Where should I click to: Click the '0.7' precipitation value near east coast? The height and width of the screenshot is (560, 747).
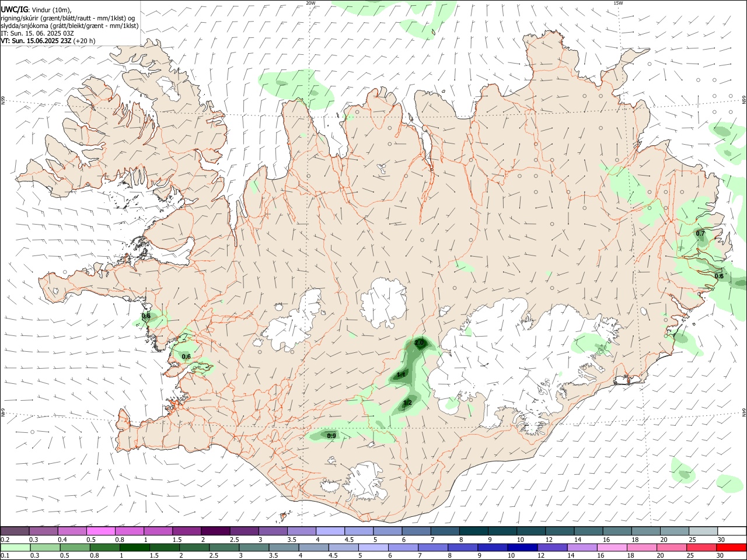pos(700,234)
